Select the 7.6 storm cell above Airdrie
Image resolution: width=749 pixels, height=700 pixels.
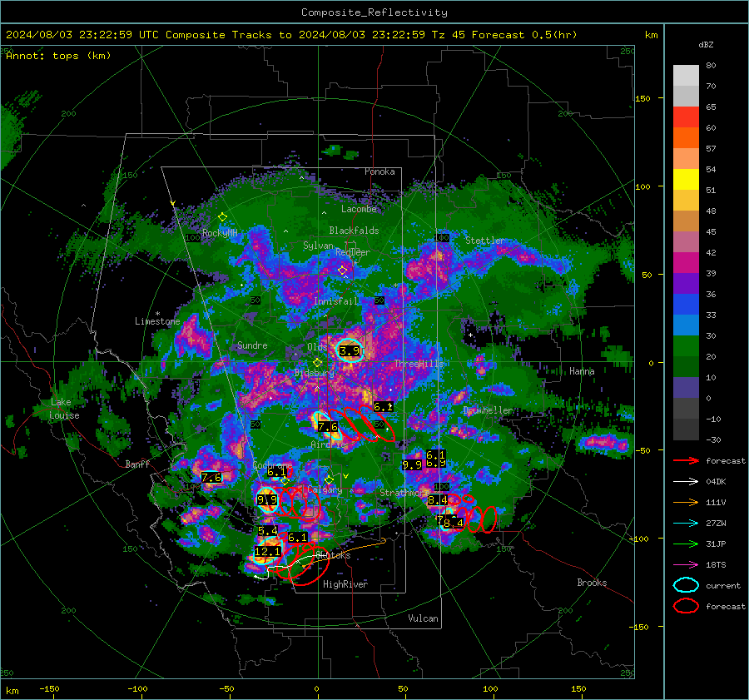(x=328, y=427)
